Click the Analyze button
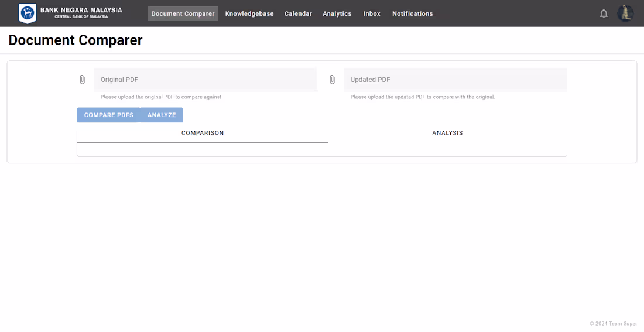 click(x=162, y=115)
